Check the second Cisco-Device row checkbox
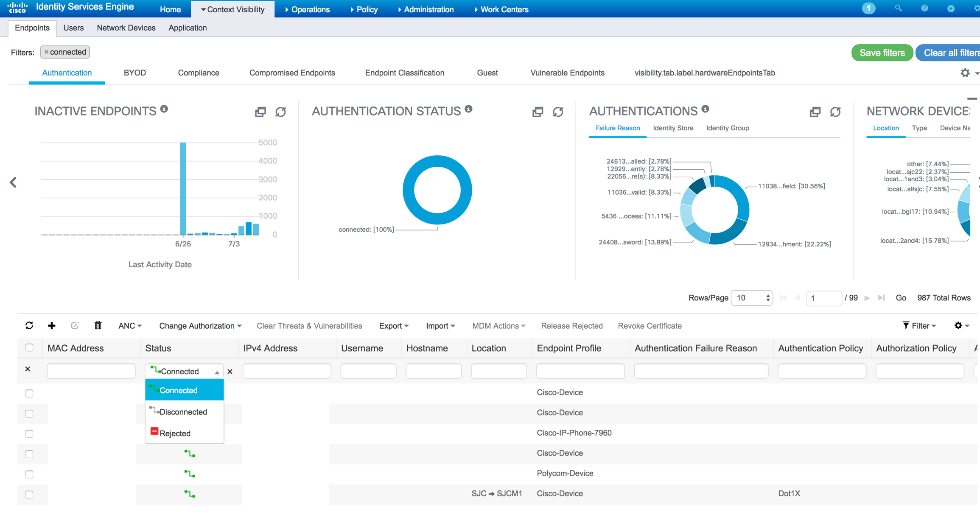The height and width of the screenshot is (515, 980). coord(29,414)
